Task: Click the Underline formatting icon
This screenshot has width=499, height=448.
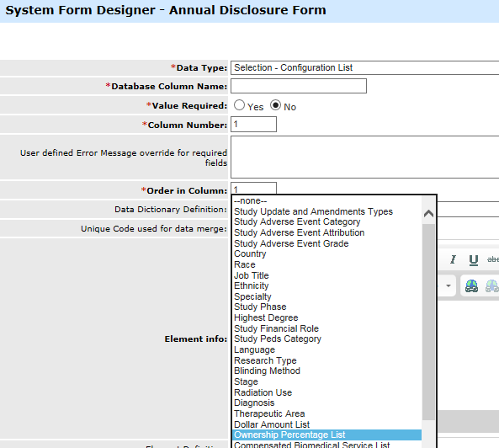Action: [474, 260]
